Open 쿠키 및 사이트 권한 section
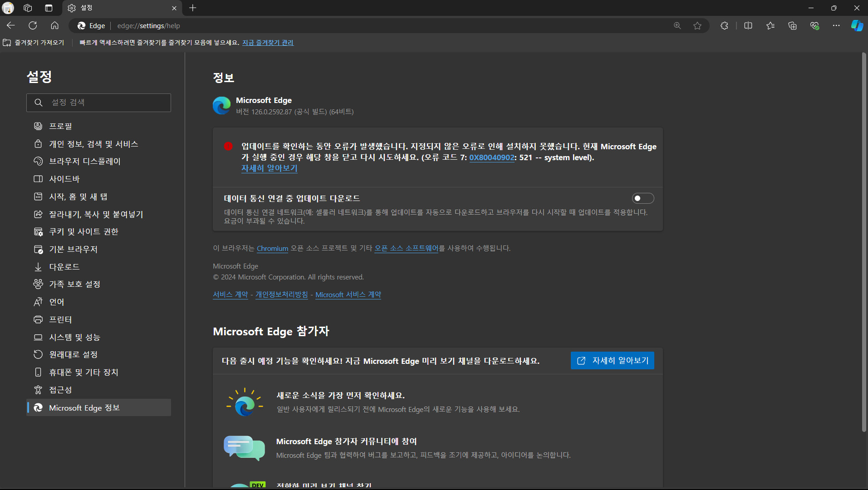The image size is (868, 490). pos(98,232)
